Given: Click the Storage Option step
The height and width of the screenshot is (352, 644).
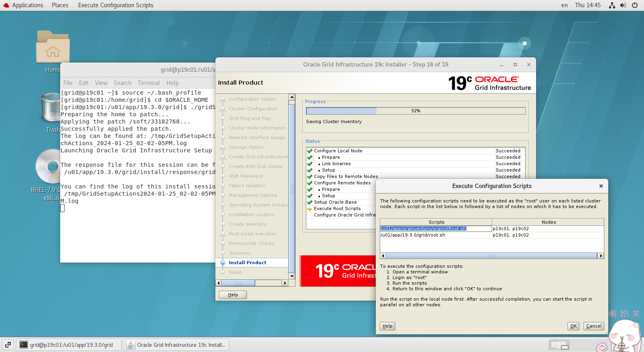Looking at the screenshot, I should pos(246,147).
